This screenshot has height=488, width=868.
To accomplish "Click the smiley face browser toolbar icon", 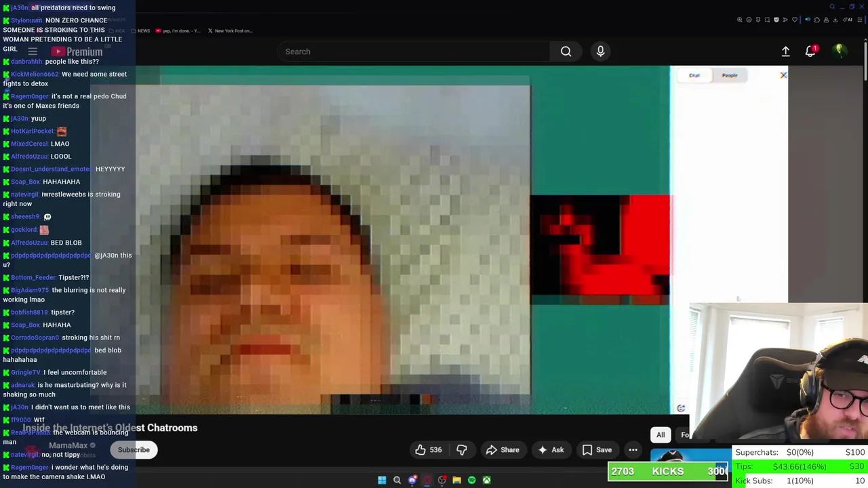I will (x=749, y=20).
